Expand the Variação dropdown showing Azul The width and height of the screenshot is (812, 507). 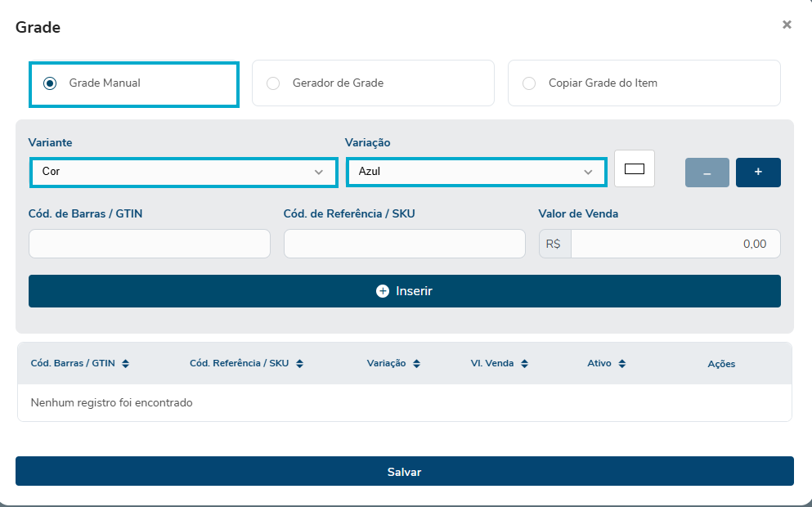(x=476, y=173)
